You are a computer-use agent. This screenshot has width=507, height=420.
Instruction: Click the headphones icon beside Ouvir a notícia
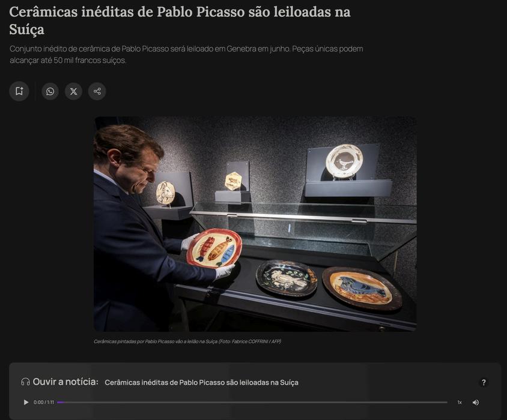pos(25,382)
